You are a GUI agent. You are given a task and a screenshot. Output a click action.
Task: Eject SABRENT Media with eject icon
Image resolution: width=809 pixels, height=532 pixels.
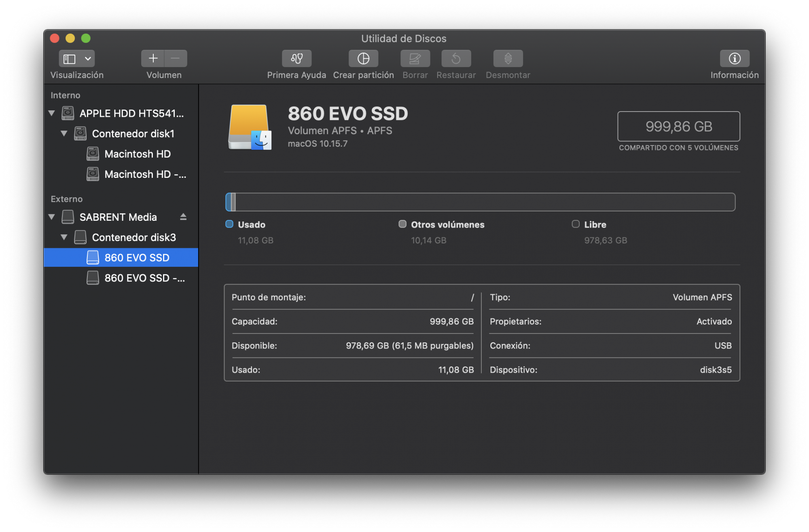(183, 217)
